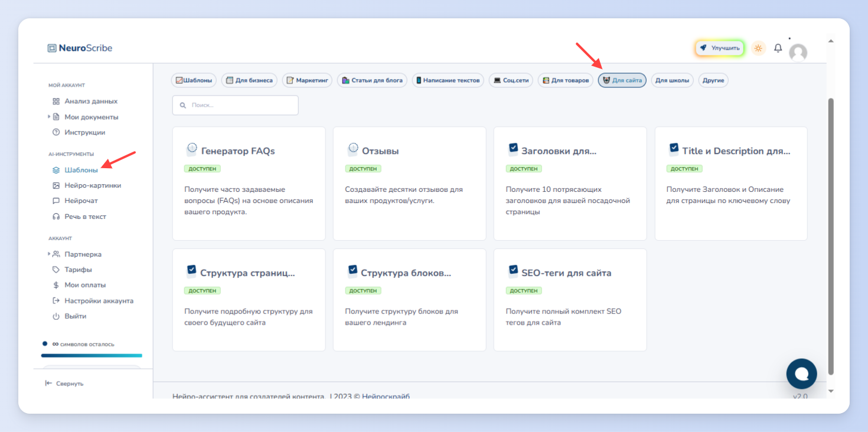Click the Нейрочат speech bubble icon

[56, 201]
